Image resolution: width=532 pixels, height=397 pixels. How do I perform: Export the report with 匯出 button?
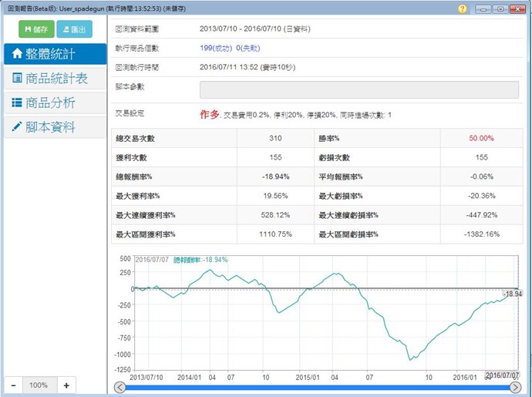coord(75,29)
